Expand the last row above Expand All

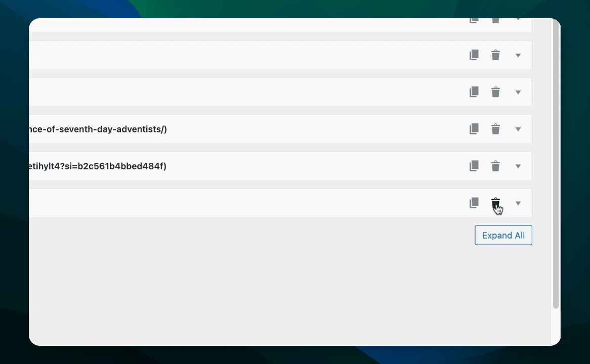(x=518, y=203)
